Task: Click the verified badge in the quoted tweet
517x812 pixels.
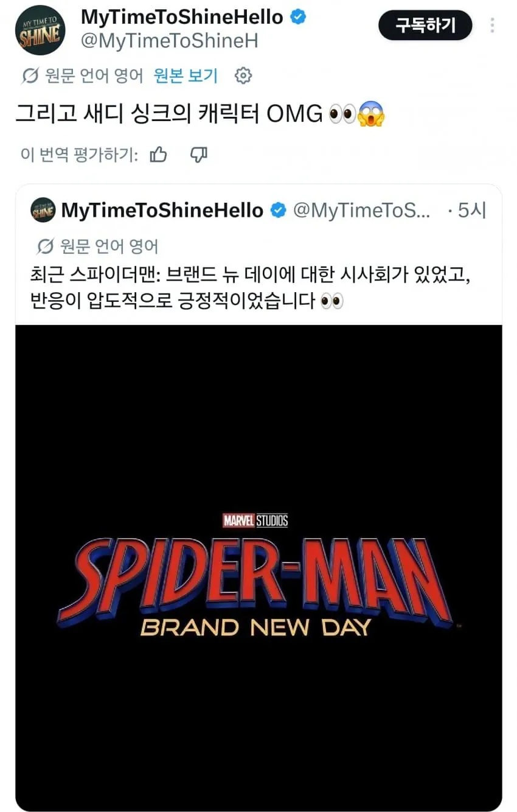Action: pos(277,211)
